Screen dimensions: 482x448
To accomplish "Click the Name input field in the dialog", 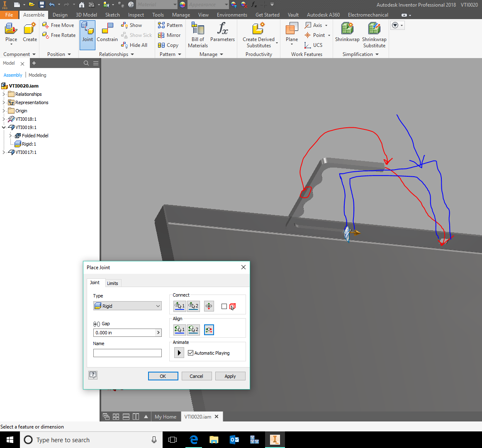I will coord(127,353).
